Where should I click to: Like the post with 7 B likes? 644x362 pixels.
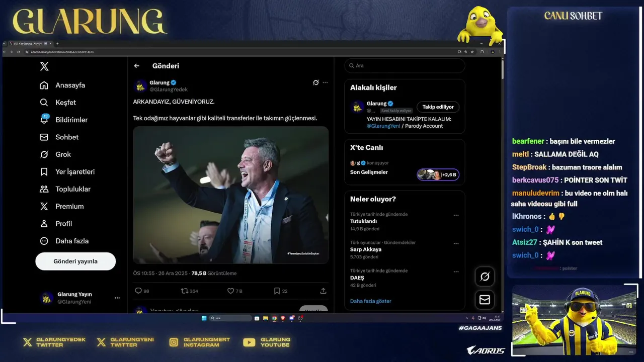point(230,291)
